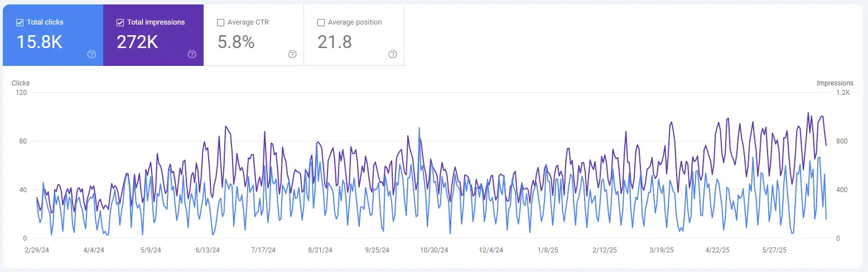Viewport: 868px width, 272px height.
Task: Click the 120 clicks axis value
Action: click(22, 93)
